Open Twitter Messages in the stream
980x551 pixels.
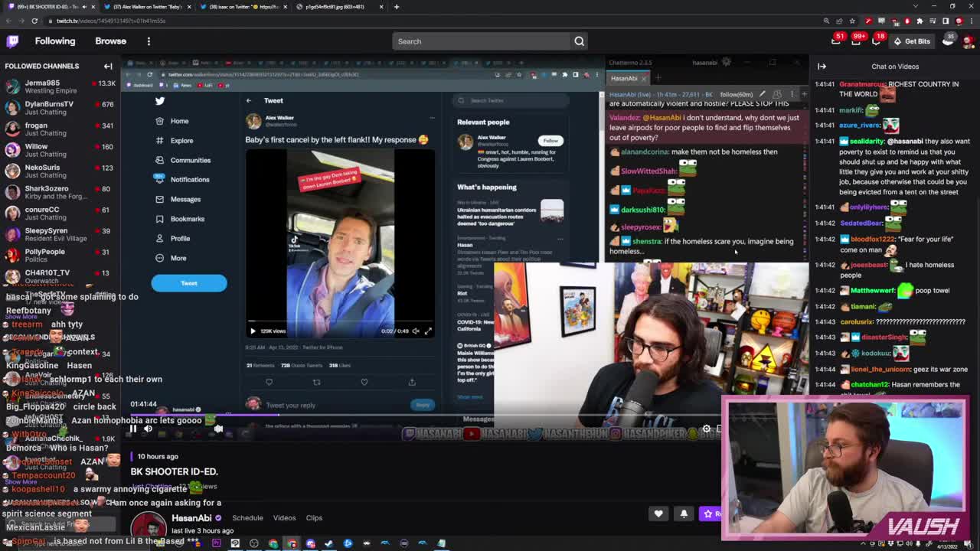(178, 199)
